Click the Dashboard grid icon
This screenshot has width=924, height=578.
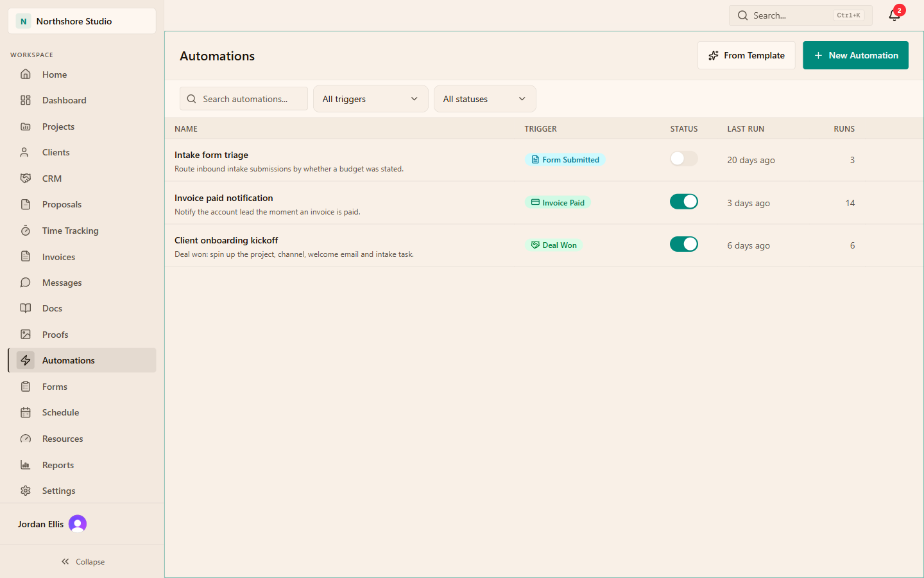(x=26, y=100)
